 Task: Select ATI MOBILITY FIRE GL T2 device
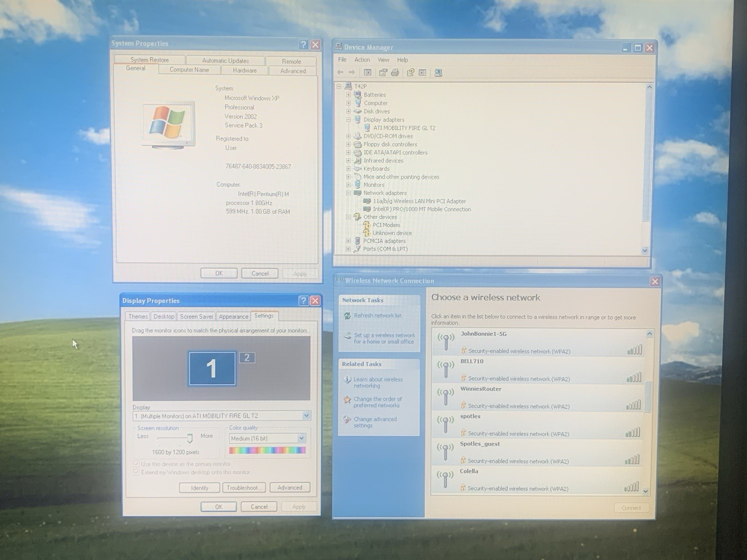click(x=404, y=128)
